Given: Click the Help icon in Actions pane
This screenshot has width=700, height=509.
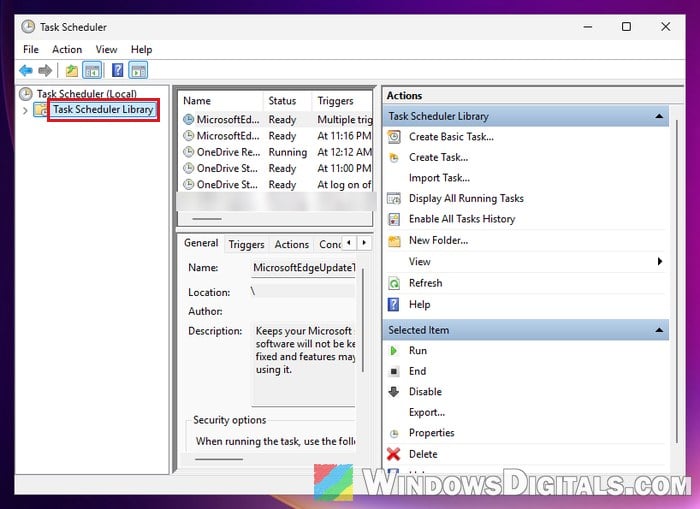Looking at the screenshot, I should (x=393, y=305).
